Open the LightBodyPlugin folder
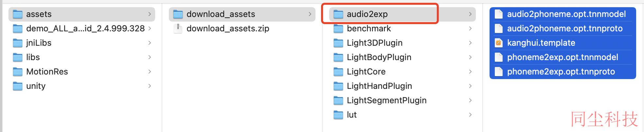The image size is (644, 132). [x=402, y=57]
